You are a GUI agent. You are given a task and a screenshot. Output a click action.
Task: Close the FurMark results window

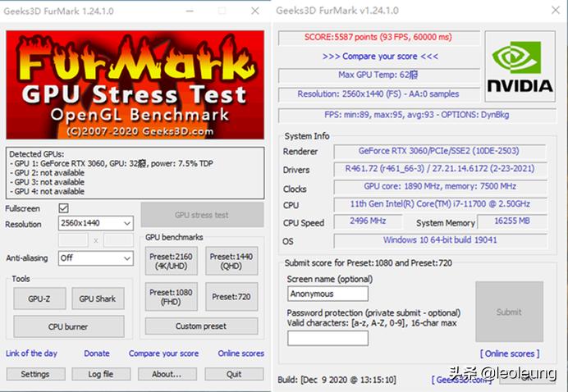(x=556, y=10)
